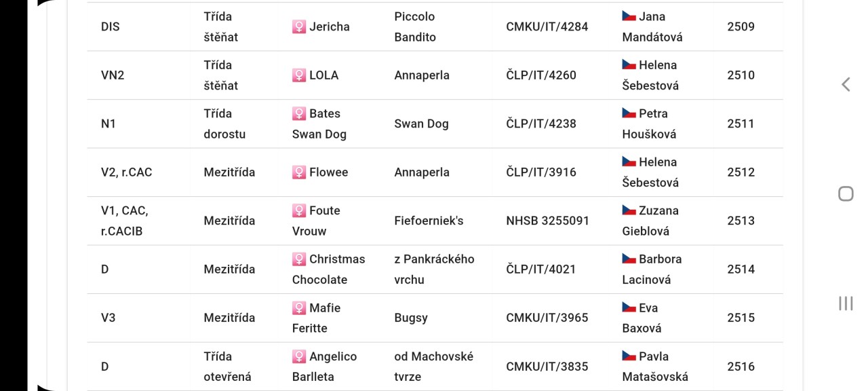Click the Czech flag beside Eva Baxová

(x=629, y=307)
